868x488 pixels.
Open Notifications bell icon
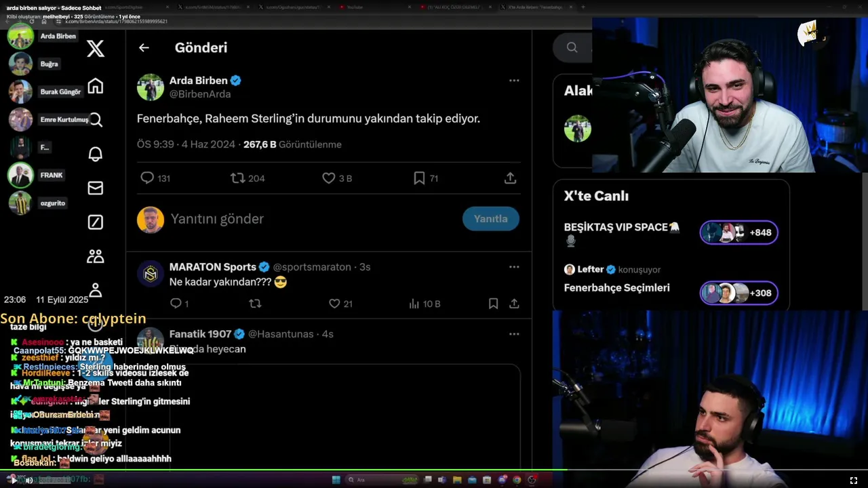96,154
